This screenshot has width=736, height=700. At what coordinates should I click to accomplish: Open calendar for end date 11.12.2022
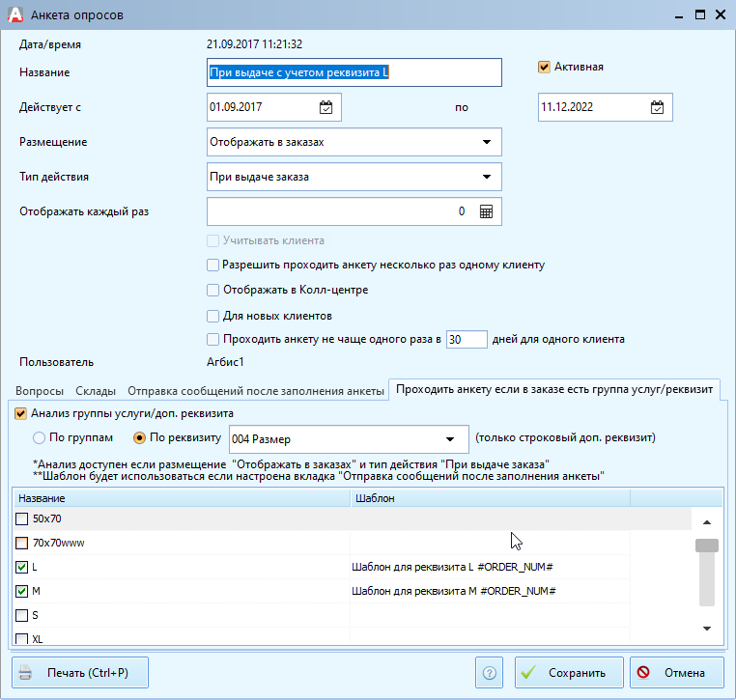tap(657, 107)
